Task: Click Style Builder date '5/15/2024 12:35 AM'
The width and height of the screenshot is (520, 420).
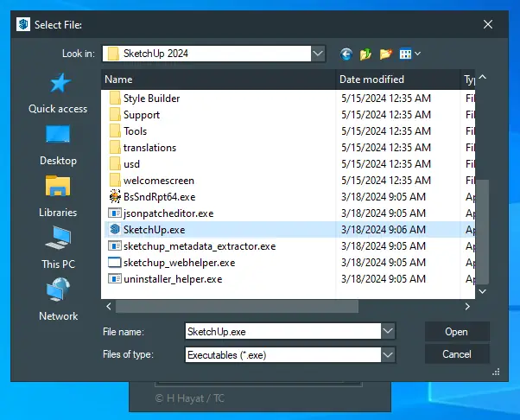Action: click(386, 99)
